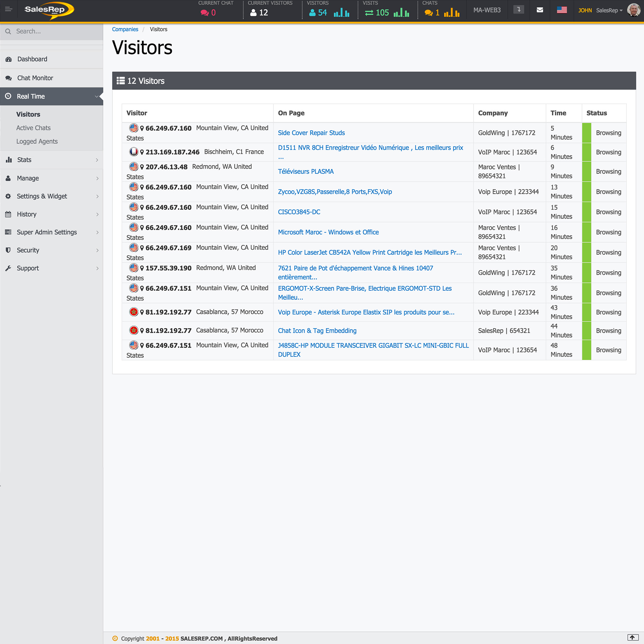644x644 pixels.
Task: Click map pin icon for 213.169.187.246
Action: [x=142, y=152]
